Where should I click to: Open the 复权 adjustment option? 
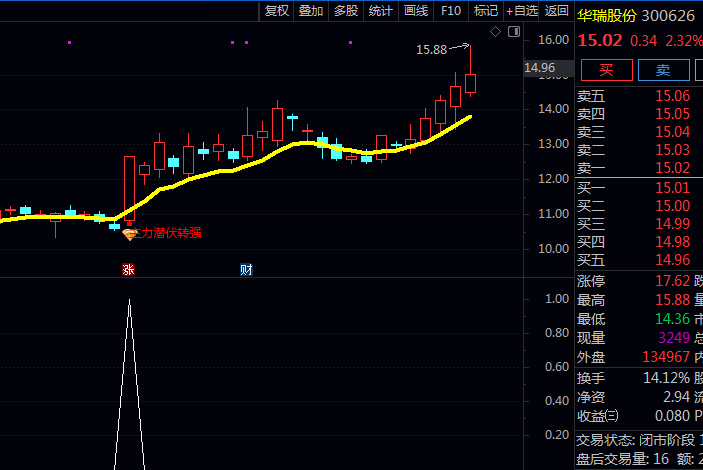(x=277, y=11)
